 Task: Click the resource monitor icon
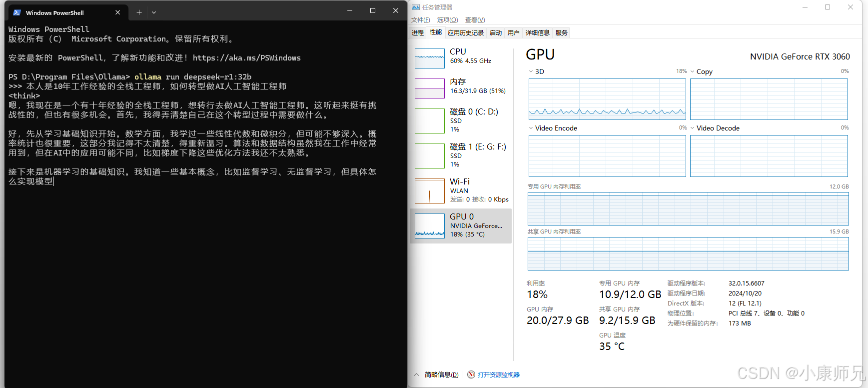coord(471,374)
